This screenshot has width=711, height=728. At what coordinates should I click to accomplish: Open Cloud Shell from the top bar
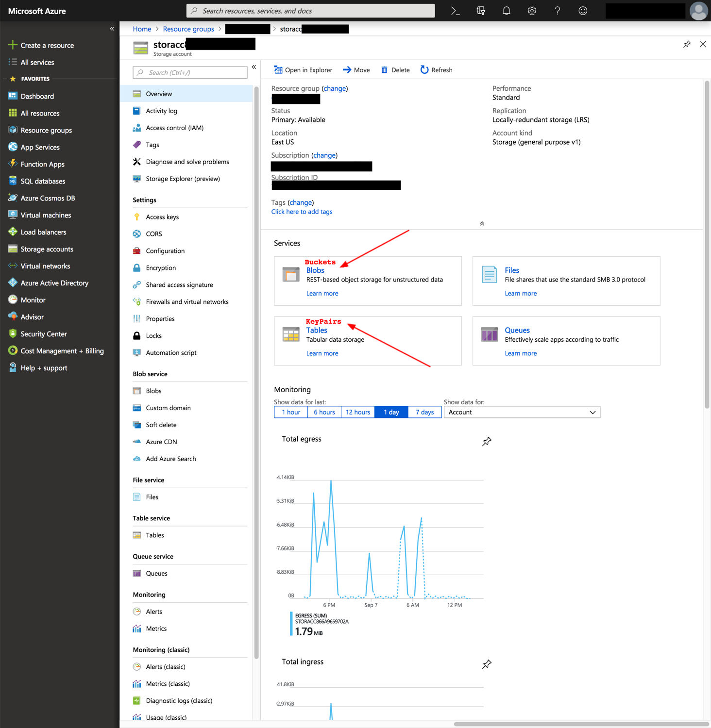tap(455, 11)
